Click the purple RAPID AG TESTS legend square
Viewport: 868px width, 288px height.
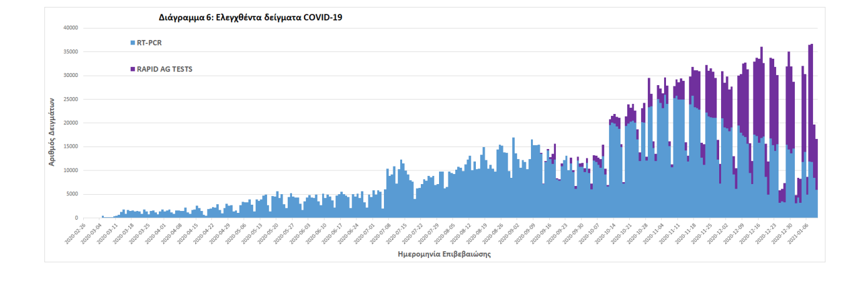(x=133, y=69)
